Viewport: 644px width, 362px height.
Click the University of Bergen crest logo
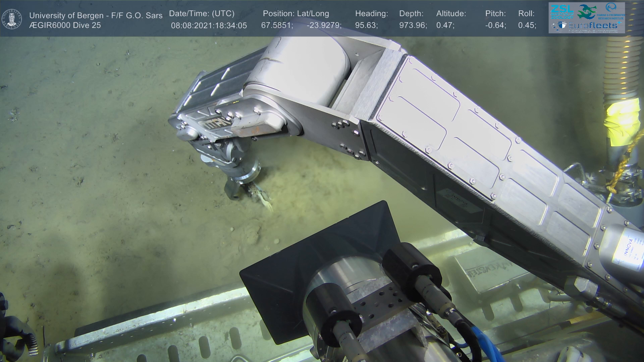point(12,19)
